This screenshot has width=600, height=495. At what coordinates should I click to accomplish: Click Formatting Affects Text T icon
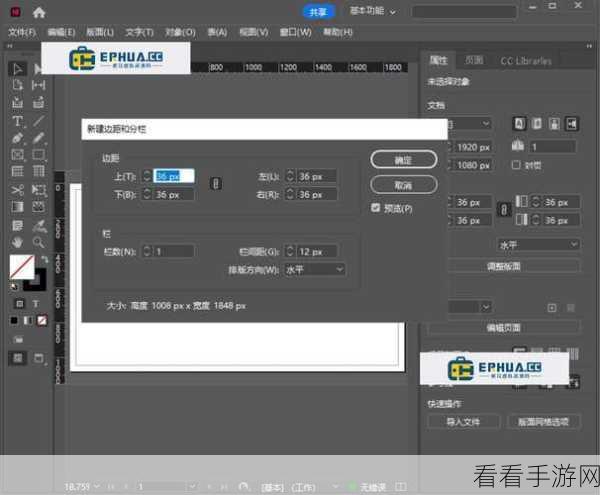coord(36,304)
